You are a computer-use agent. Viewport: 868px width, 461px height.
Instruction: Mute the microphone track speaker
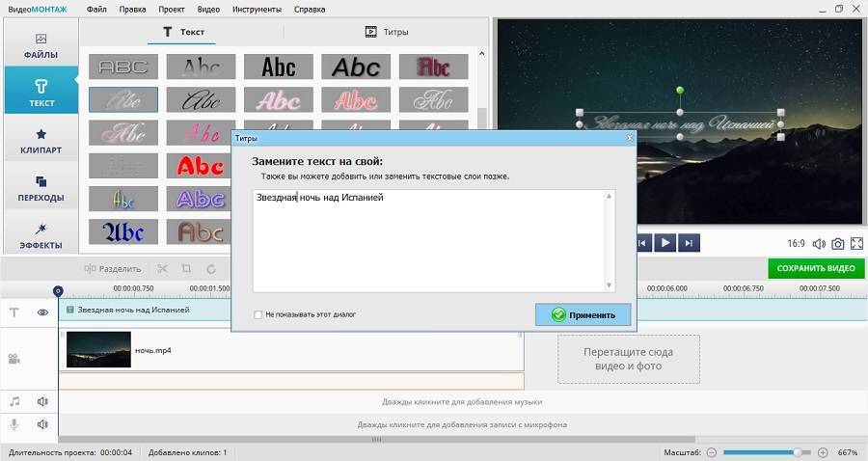click(x=42, y=424)
